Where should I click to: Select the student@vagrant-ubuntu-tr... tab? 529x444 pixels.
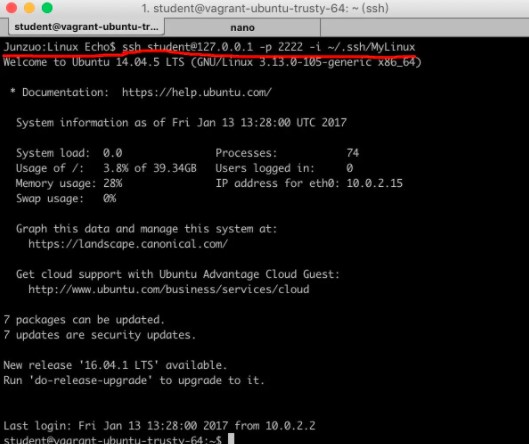point(86,27)
